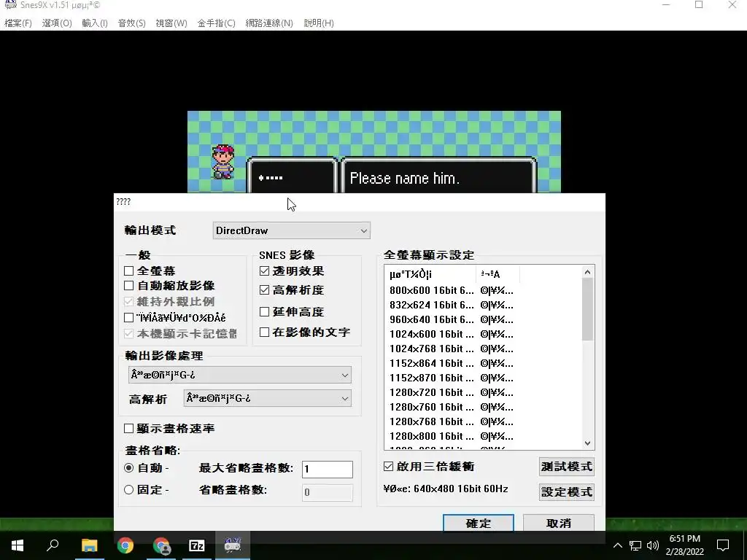Open 輸出影像處理 filter dropdown
This screenshot has height=560, width=747.
click(x=239, y=375)
